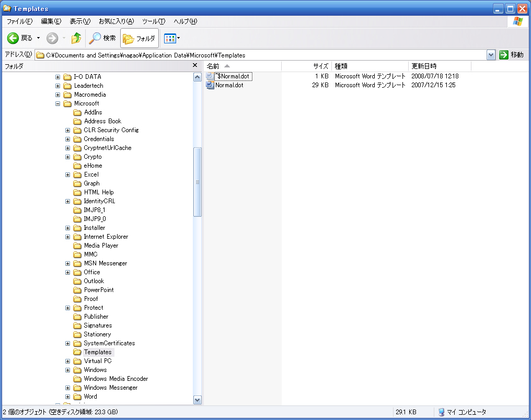
Task: Select the Address Book folder icon
Action: coord(77,121)
